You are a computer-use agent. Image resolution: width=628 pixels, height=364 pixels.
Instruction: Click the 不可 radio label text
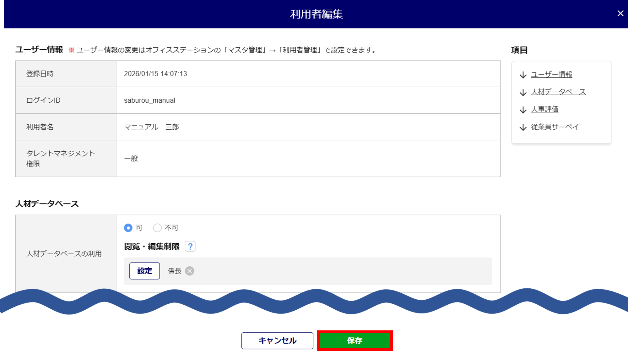point(171,228)
